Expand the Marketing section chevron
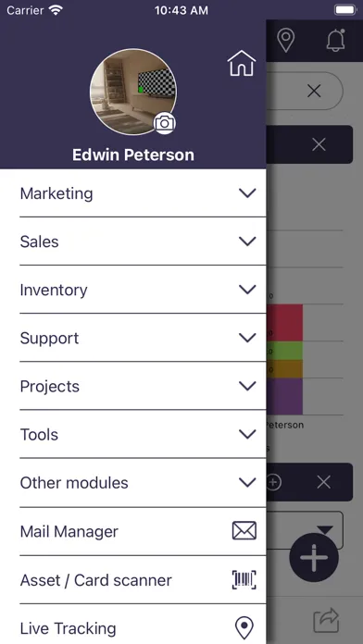Viewport: 363px width, 644px height. pyautogui.click(x=247, y=193)
